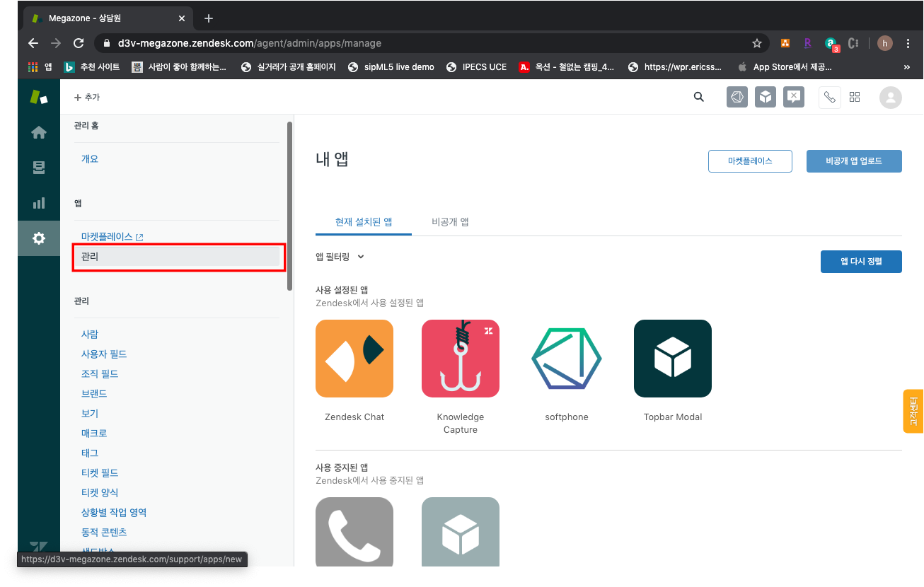The width and height of the screenshot is (924, 587).
Task: Open 동적 콘텐츠 link
Action: point(104,532)
